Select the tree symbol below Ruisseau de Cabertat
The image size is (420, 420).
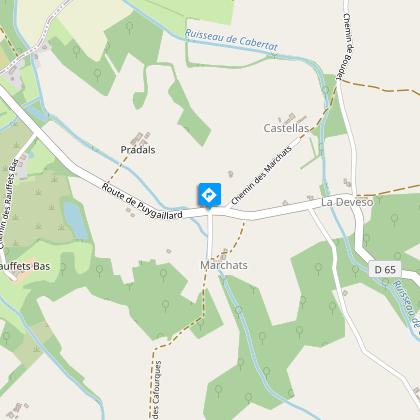(129, 28)
